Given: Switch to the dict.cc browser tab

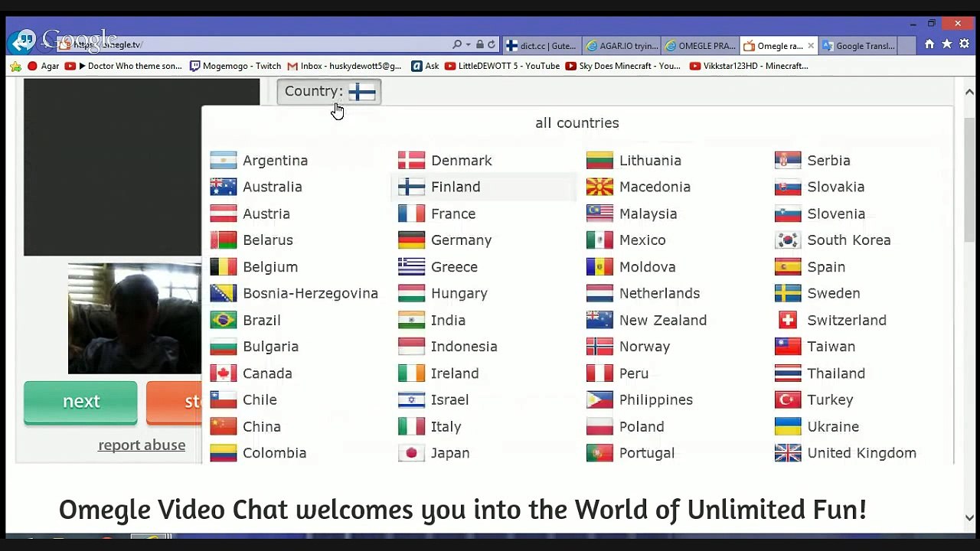Looking at the screenshot, I should pyautogui.click(x=541, y=45).
